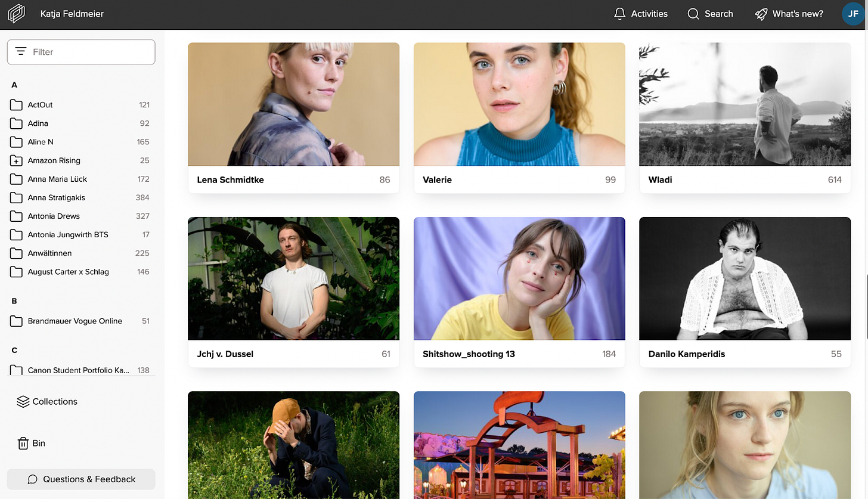The image size is (868, 499).
Task: Click the Antonia Jungwirth BTS folder icon
Action: tap(16, 234)
